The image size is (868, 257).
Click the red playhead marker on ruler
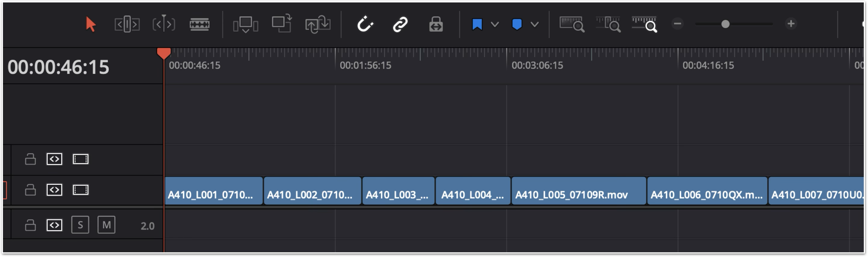164,53
